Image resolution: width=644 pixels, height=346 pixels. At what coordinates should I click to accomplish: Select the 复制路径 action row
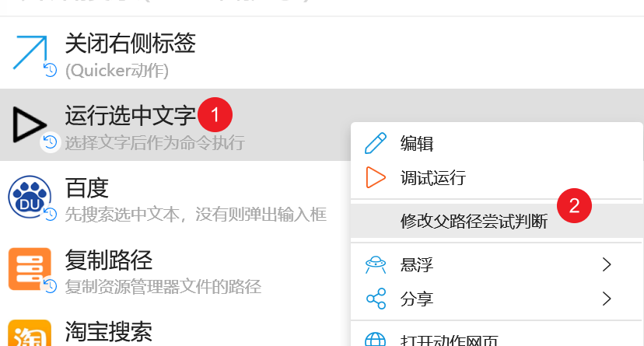[x=175, y=269]
